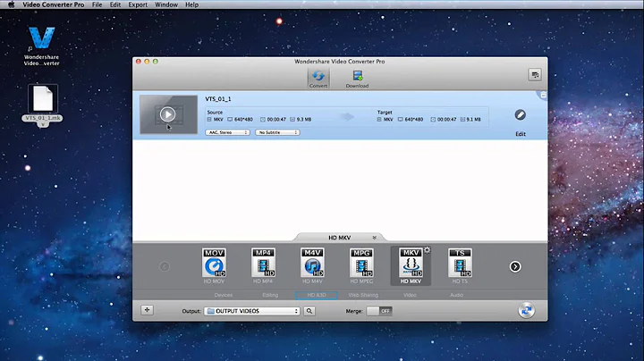
Task: Open the AAC, Stereo audio dropdown
Action: 227,132
